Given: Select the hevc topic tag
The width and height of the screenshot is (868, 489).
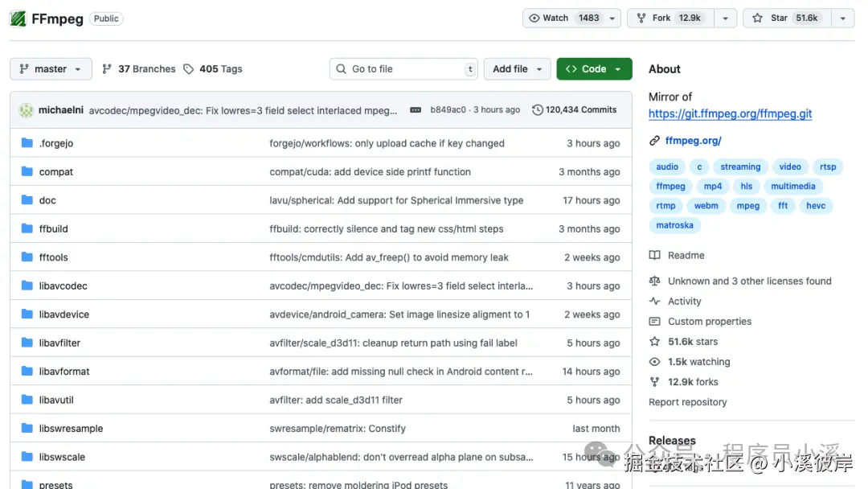Looking at the screenshot, I should coord(816,205).
